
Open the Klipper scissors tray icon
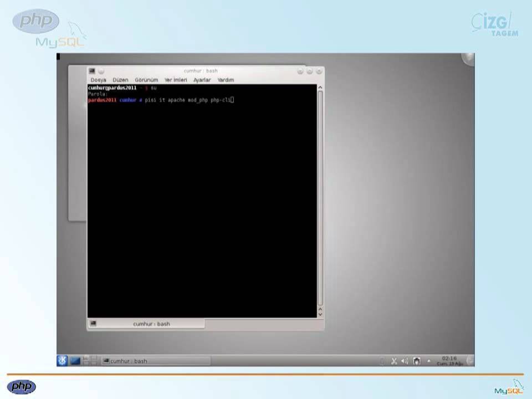pyautogui.click(x=394, y=361)
